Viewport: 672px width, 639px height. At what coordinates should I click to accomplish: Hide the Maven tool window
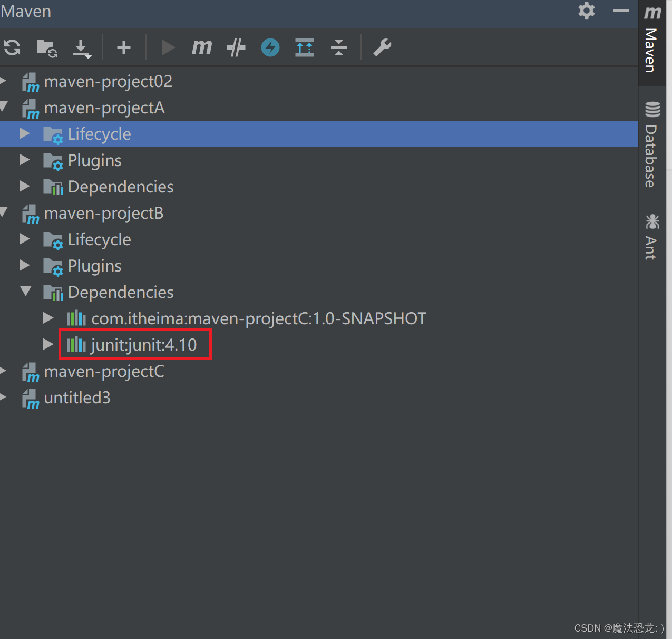tap(621, 11)
